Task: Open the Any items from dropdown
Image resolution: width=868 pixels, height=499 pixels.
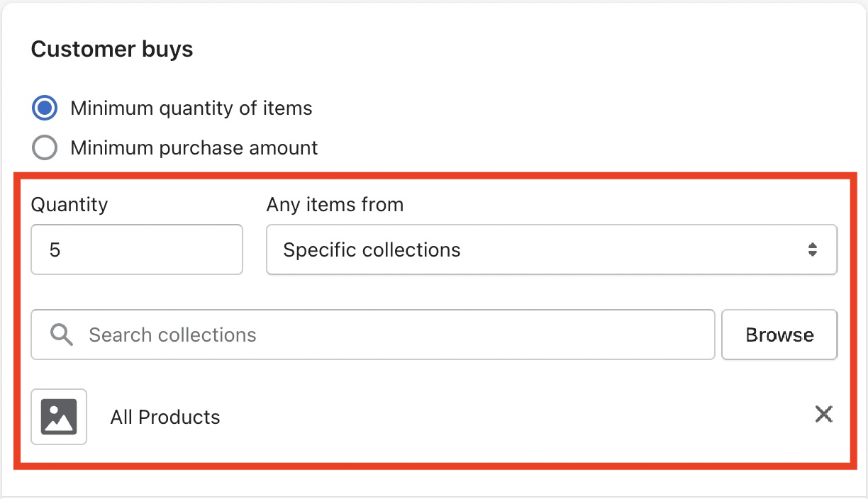Action: pos(551,250)
